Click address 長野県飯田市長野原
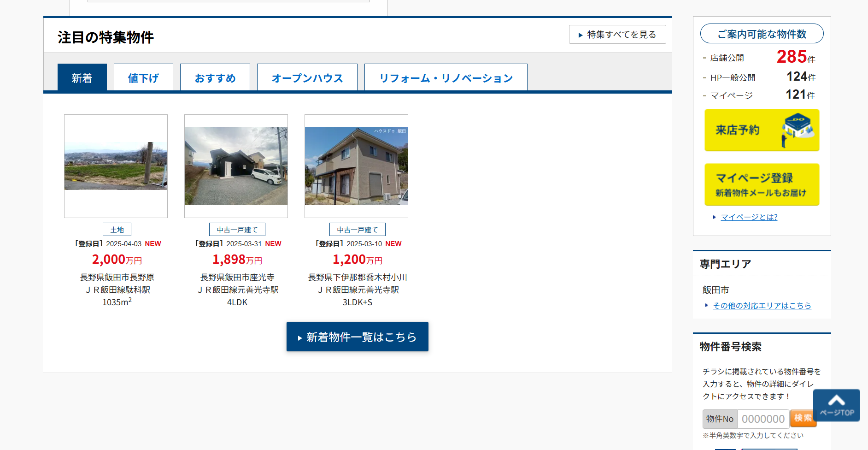Screen dimensions: 868x450 point(117,278)
